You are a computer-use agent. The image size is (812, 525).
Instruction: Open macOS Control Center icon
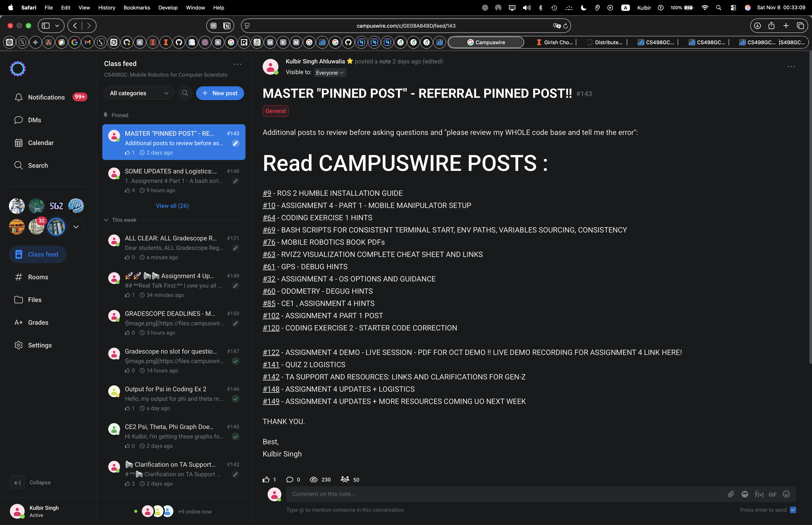point(733,8)
